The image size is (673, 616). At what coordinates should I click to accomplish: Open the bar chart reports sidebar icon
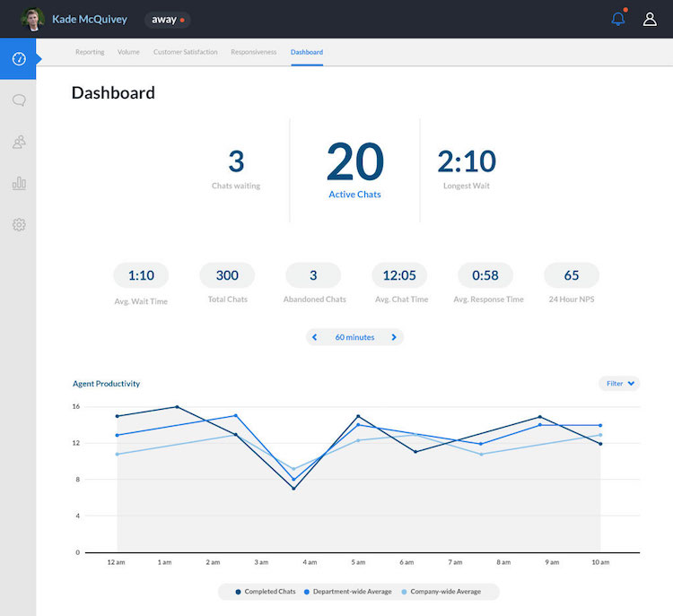[19, 183]
